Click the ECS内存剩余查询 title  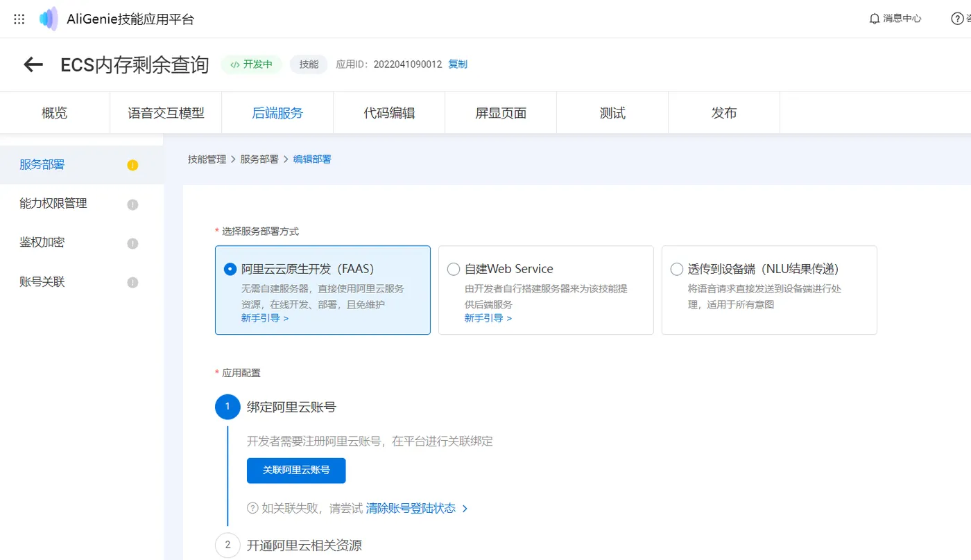click(x=135, y=64)
